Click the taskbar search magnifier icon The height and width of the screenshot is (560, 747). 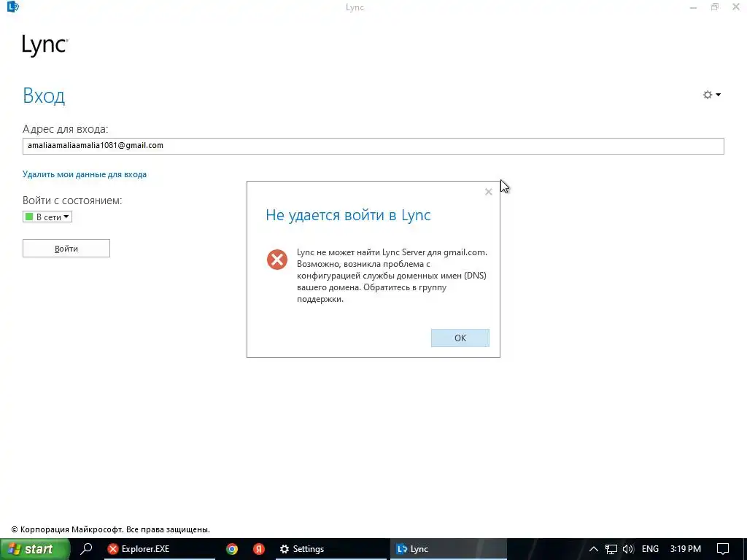point(86,549)
